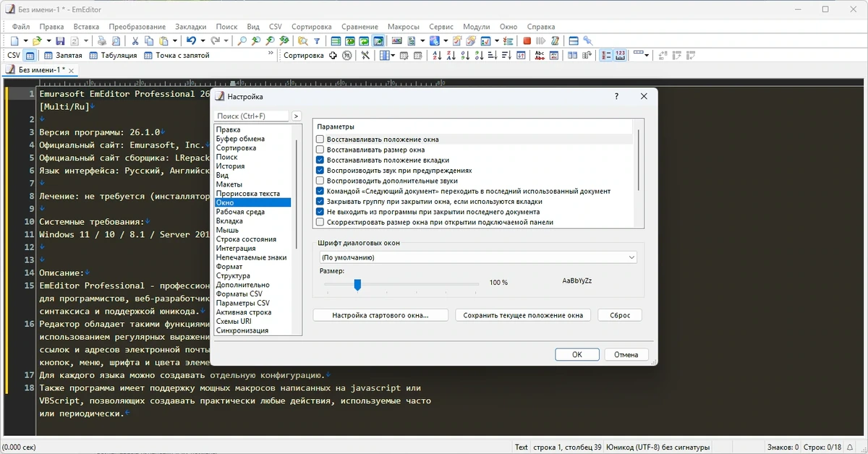Click the Find magnifier icon
The image size is (868, 454).
click(242, 40)
